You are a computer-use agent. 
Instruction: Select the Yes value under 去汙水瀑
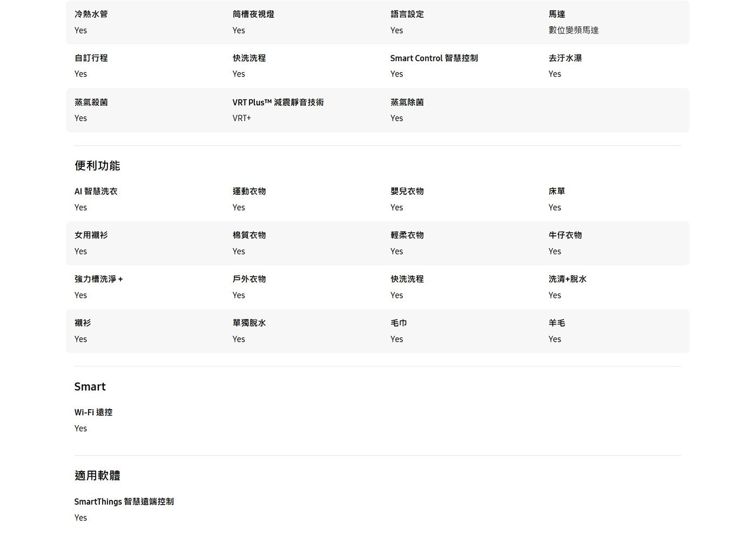555,74
